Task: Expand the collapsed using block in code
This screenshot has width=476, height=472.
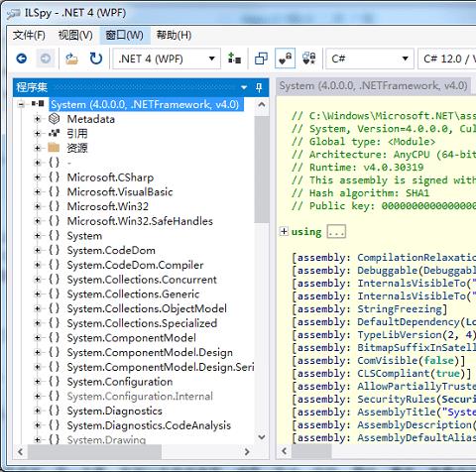Action: pyautogui.click(x=284, y=231)
